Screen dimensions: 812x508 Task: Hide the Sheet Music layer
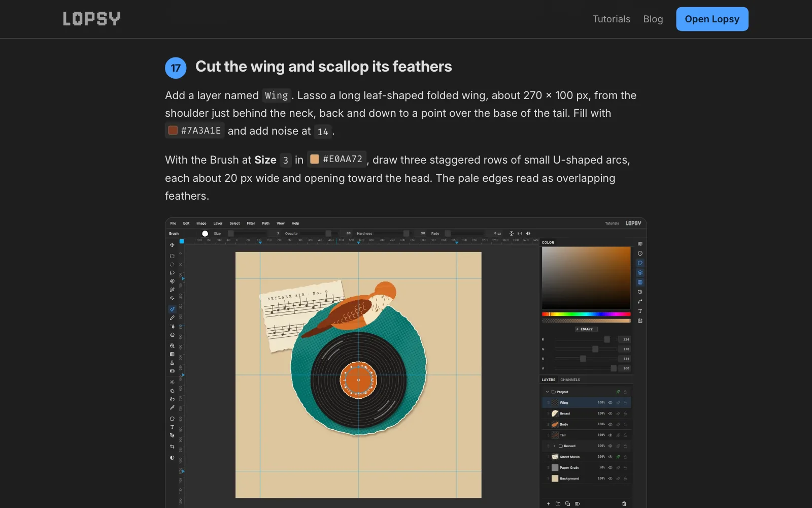(610, 457)
